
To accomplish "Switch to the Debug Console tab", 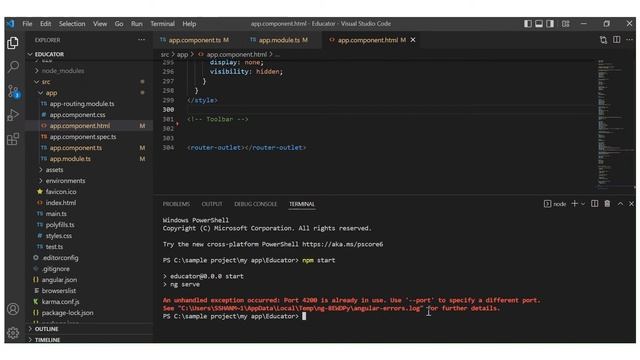I will click(256, 204).
